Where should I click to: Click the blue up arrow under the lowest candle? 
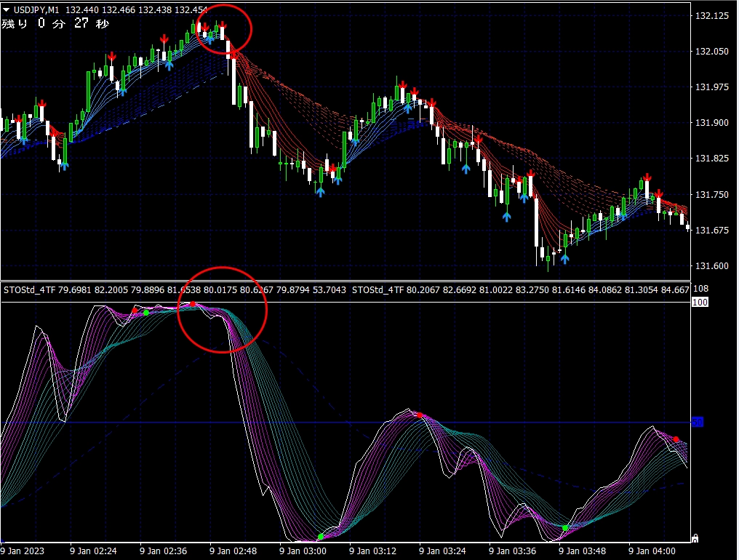tap(564, 257)
